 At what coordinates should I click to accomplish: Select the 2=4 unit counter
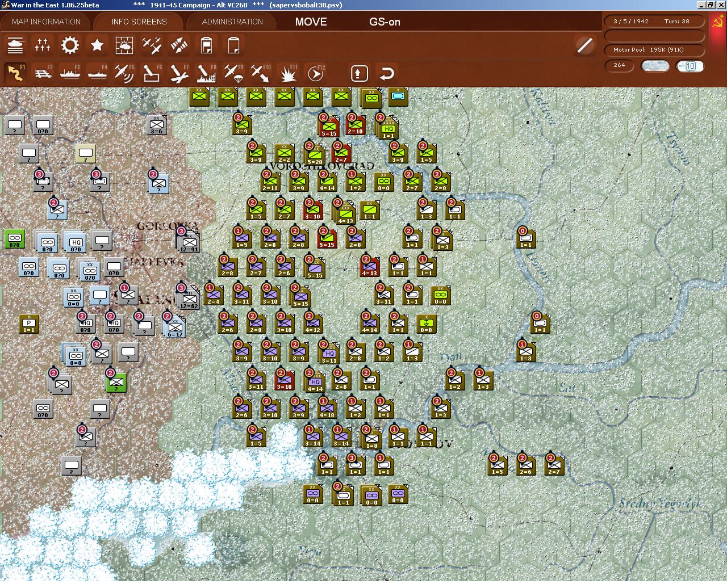point(213,295)
